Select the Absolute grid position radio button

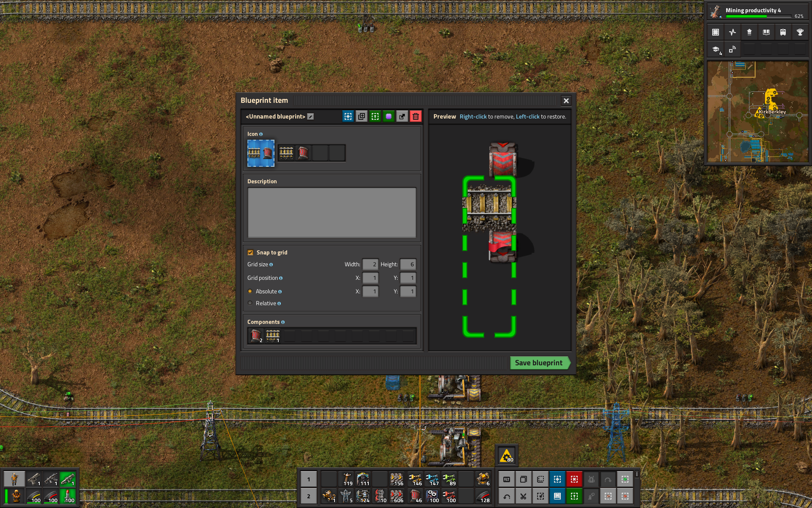pyautogui.click(x=250, y=291)
